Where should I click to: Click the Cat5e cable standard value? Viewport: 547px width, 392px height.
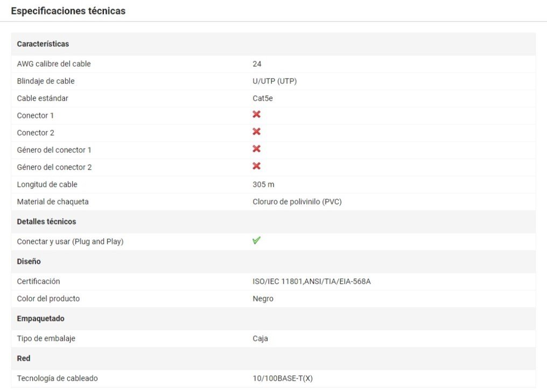click(x=263, y=98)
